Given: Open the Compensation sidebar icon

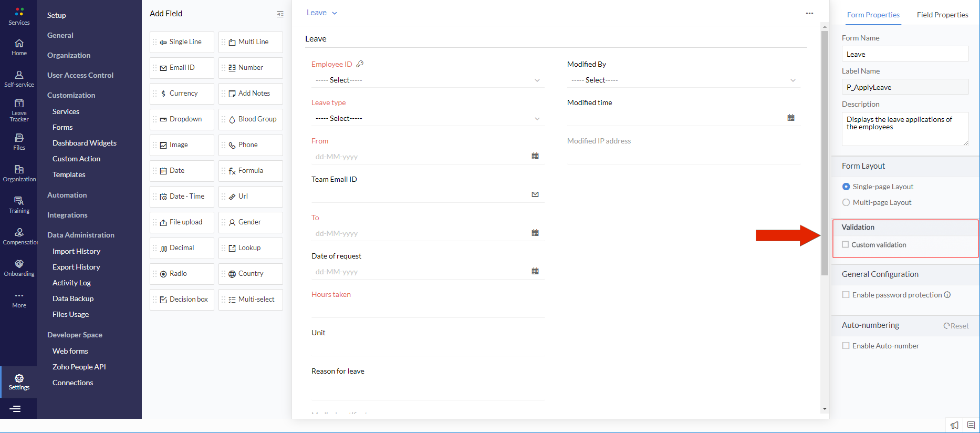Looking at the screenshot, I should point(19,236).
